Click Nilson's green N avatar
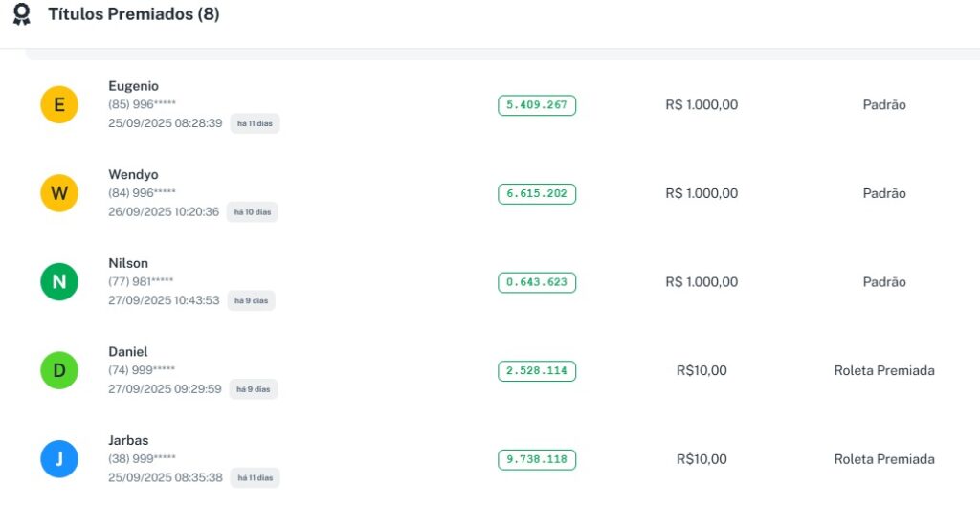This screenshot has height=507, width=980. 59,282
